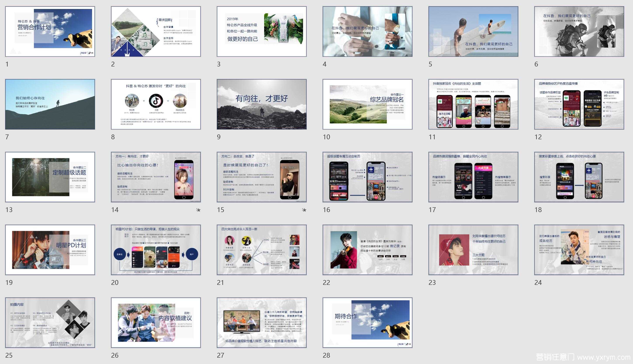Click the number label 19 beneath its slide
The image size is (633, 364).
click(9, 282)
